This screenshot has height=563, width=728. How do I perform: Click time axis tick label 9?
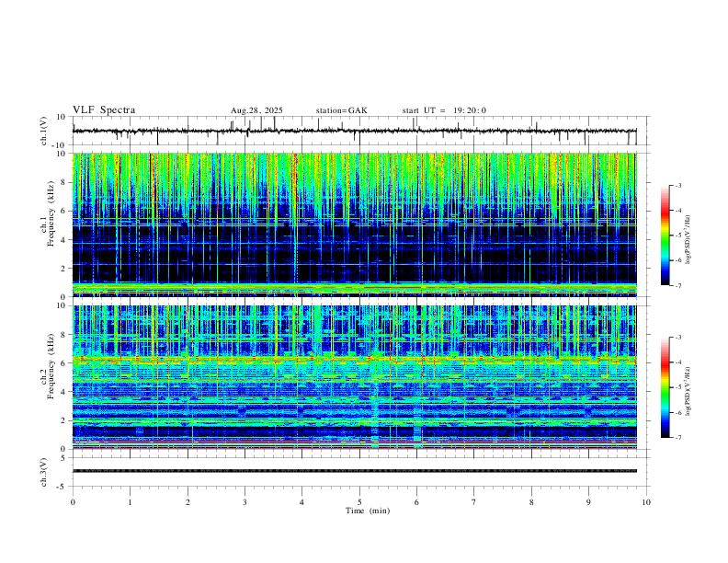tap(588, 502)
